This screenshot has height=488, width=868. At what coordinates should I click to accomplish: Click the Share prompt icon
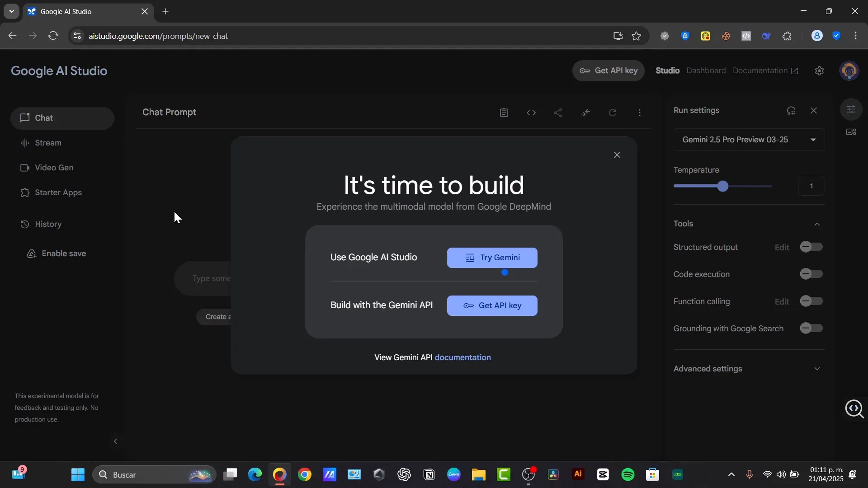click(x=558, y=113)
